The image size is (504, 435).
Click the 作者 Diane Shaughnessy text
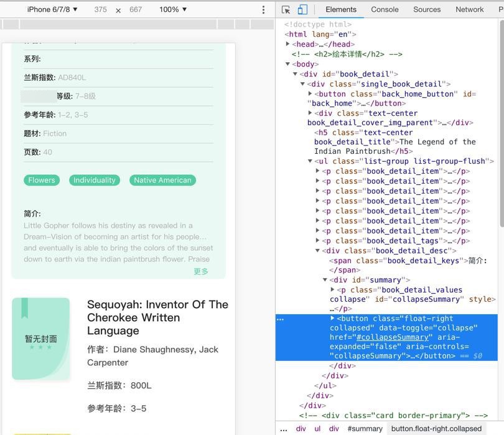pyautogui.click(x=152, y=356)
